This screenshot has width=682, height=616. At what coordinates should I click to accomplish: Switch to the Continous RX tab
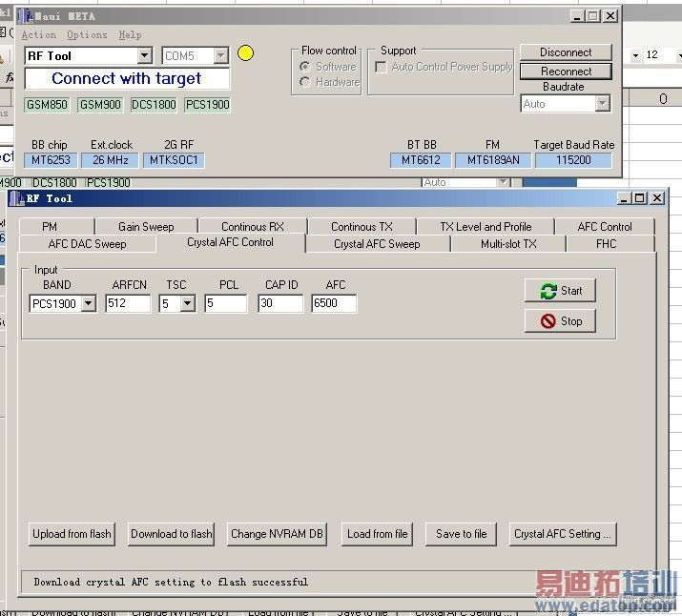252,227
